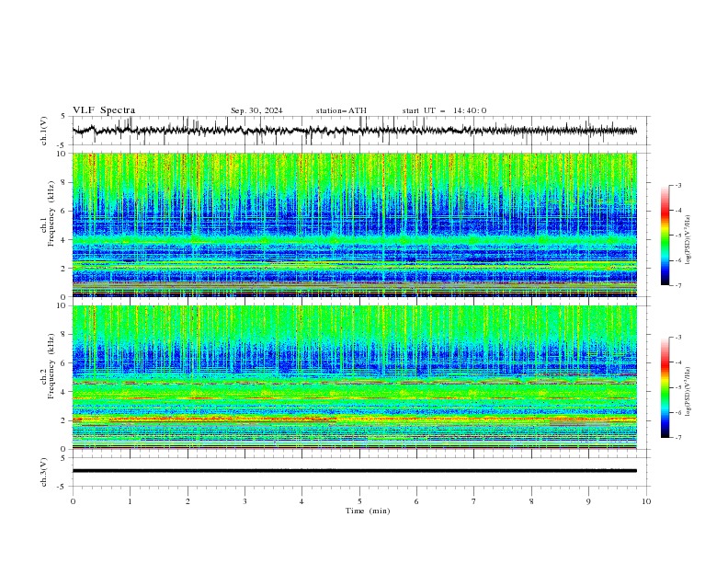Click the time axis tick label "2"

click(x=188, y=501)
